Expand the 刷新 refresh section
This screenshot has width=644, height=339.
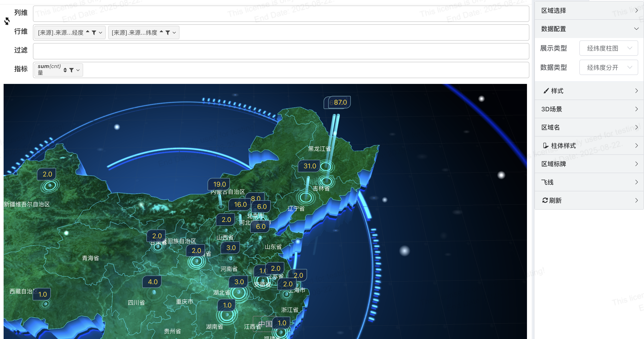point(589,201)
